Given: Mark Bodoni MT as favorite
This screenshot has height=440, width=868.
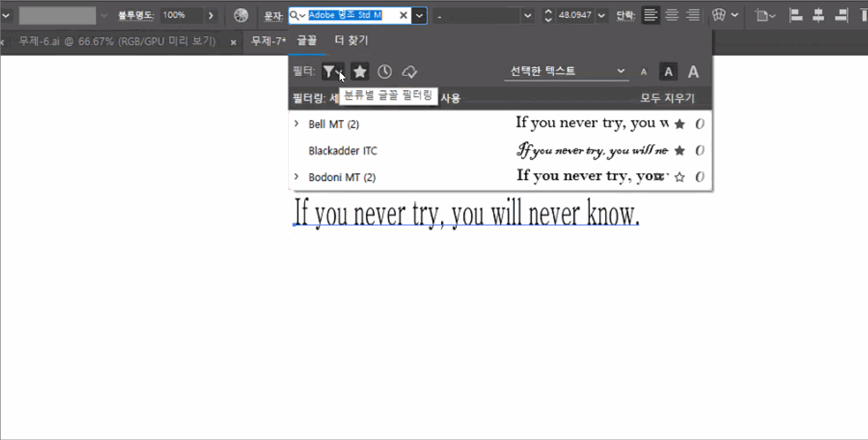Looking at the screenshot, I should 679,178.
